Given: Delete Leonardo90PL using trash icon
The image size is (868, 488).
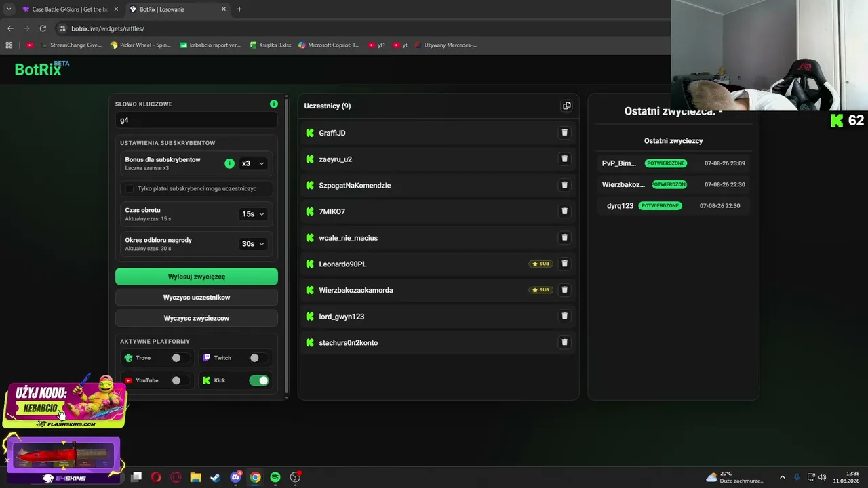Looking at the screenshot, I should pyautogui.click(x=564, y=264).
